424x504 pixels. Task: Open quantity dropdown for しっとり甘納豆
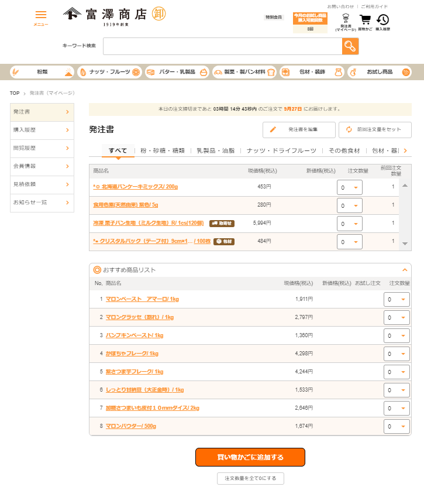(x=397, y=390)
